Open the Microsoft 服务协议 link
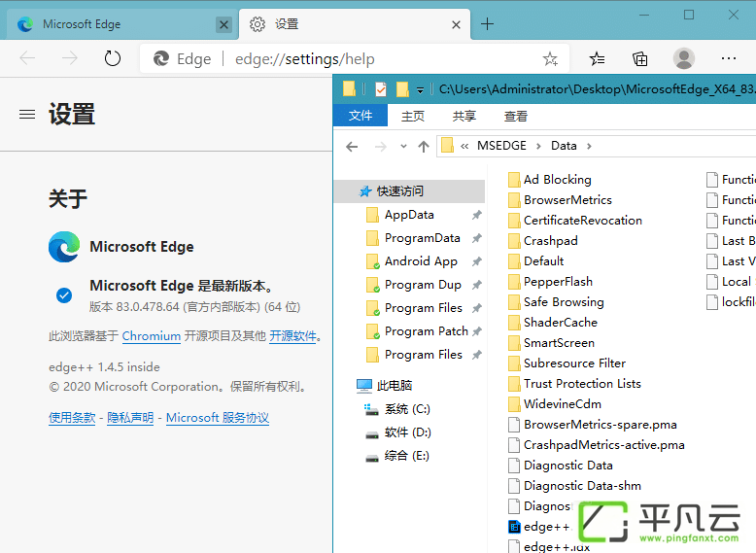 coord(218,418)
